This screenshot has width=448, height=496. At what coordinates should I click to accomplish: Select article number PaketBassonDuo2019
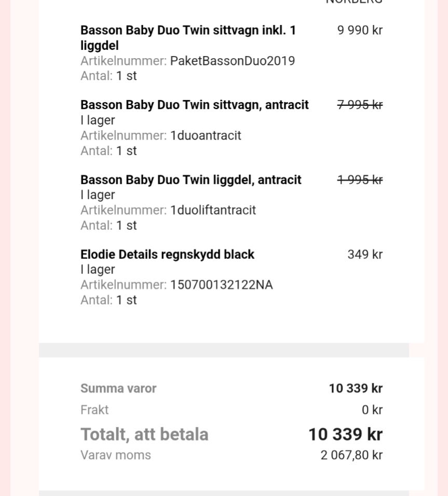[x=232, y=61]
